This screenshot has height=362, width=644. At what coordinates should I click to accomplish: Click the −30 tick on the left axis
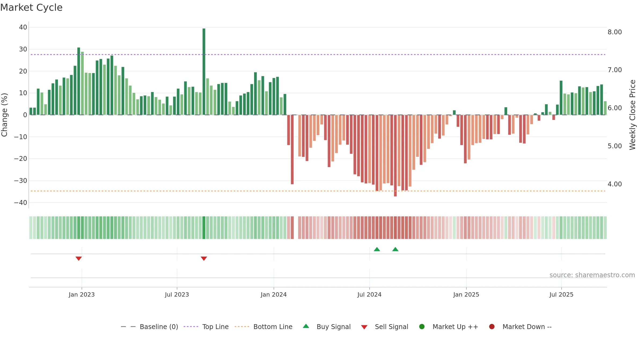click(21, 181)
